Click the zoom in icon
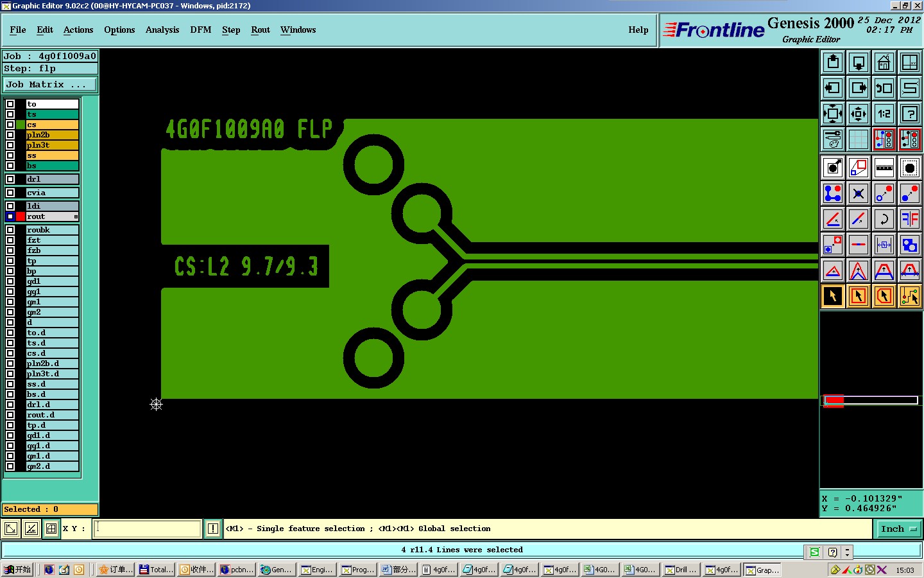 [x=833, y=114]
